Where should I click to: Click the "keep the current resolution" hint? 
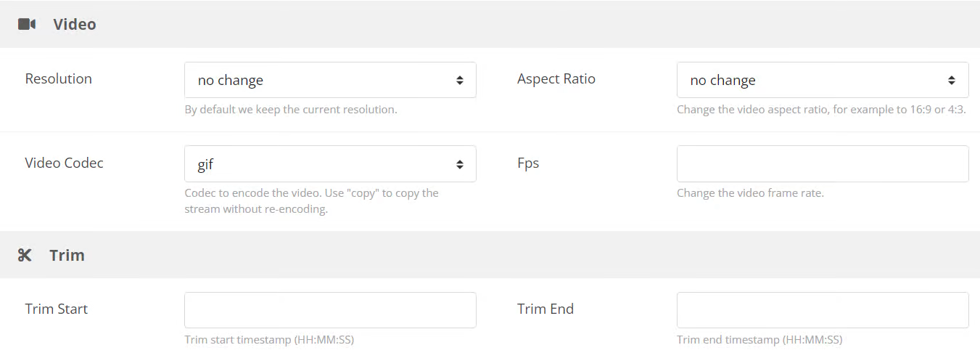[x=291, y=110]
